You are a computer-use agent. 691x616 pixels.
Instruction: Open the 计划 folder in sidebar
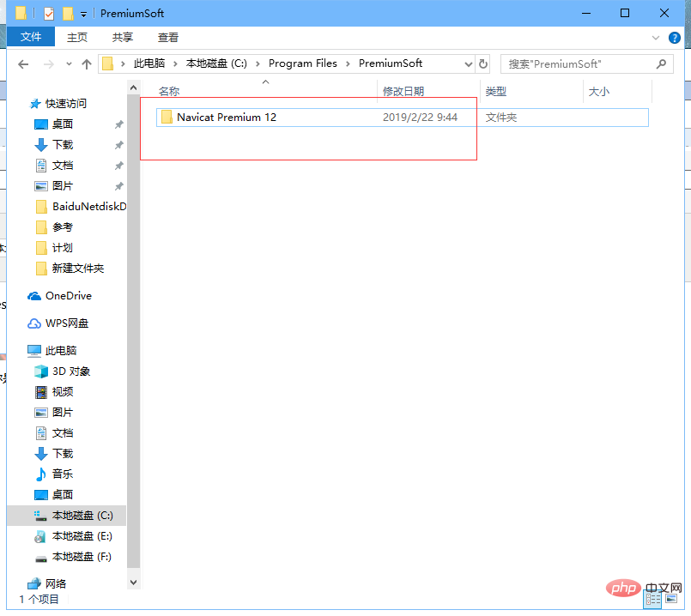pyautogui.click(x=62, y=248)
